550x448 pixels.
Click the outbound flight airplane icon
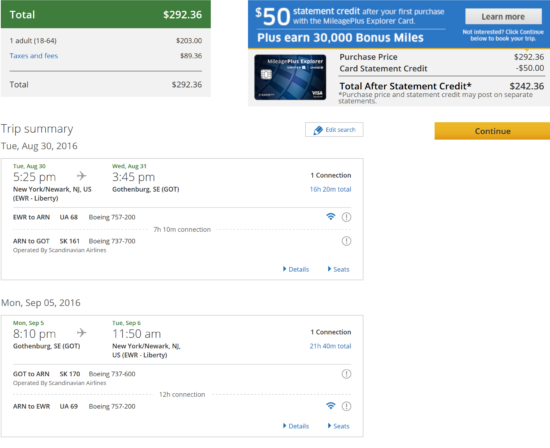(82, 175)
